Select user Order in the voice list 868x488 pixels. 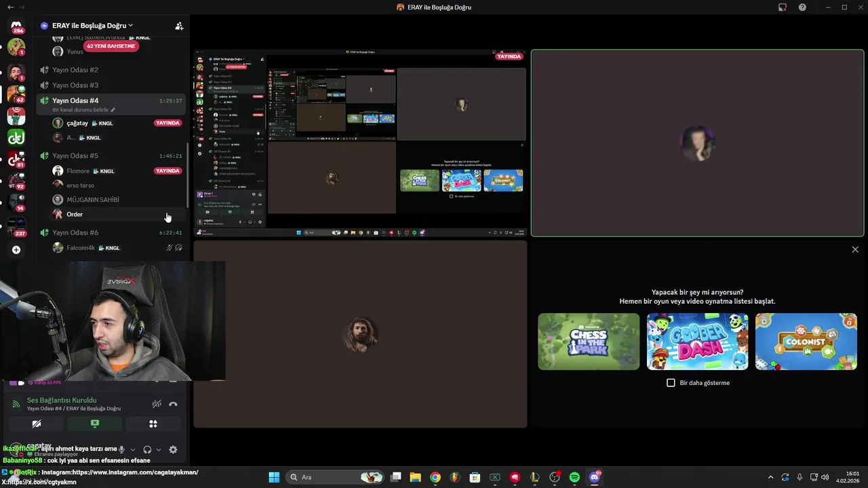pyautogui.click(x=117, y=214)
